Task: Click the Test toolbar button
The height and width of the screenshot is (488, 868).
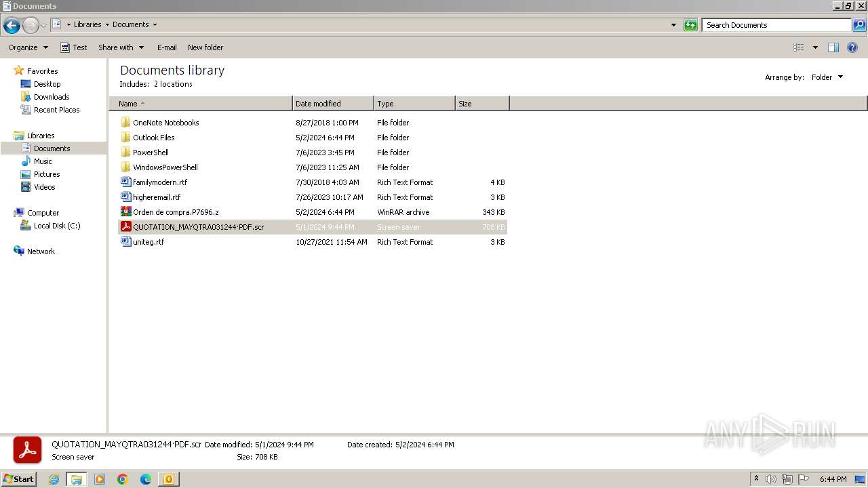Action: tap(73, 47)
